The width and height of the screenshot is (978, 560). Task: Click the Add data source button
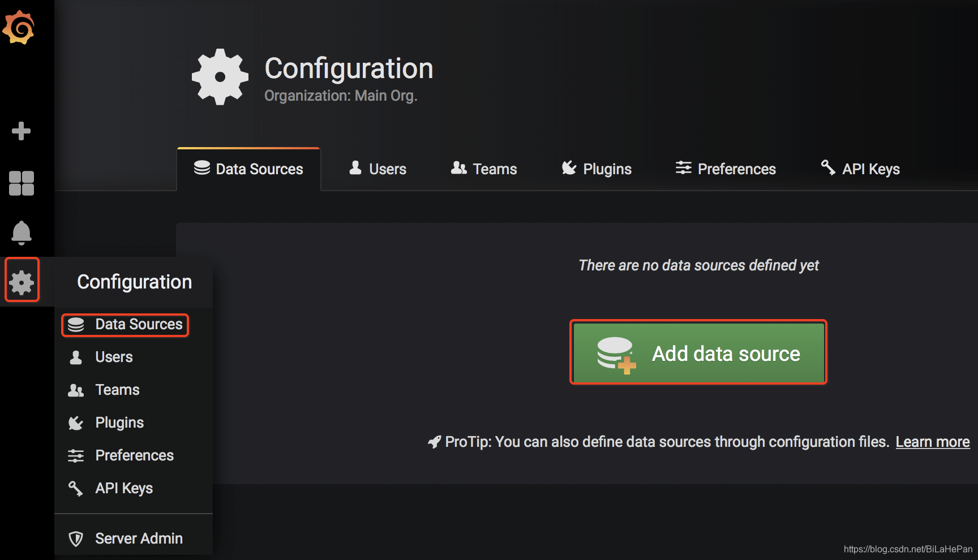click(x=698, y=352)
